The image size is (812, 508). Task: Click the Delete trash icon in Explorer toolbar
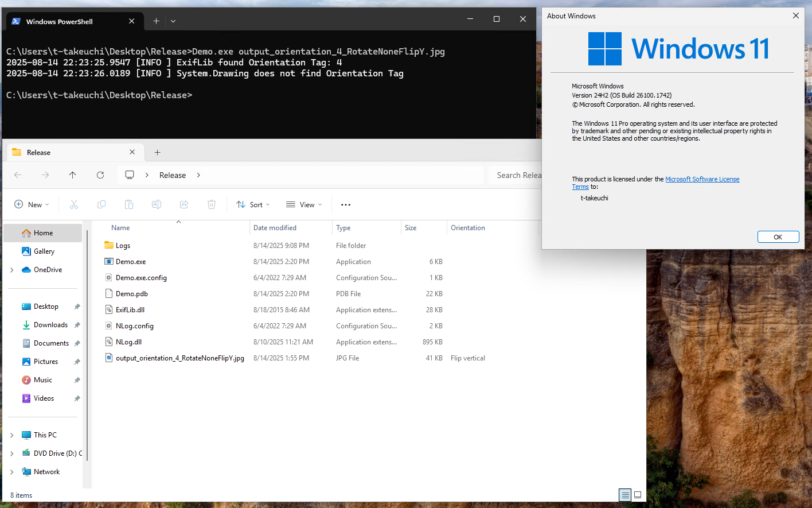pos(212,204)
